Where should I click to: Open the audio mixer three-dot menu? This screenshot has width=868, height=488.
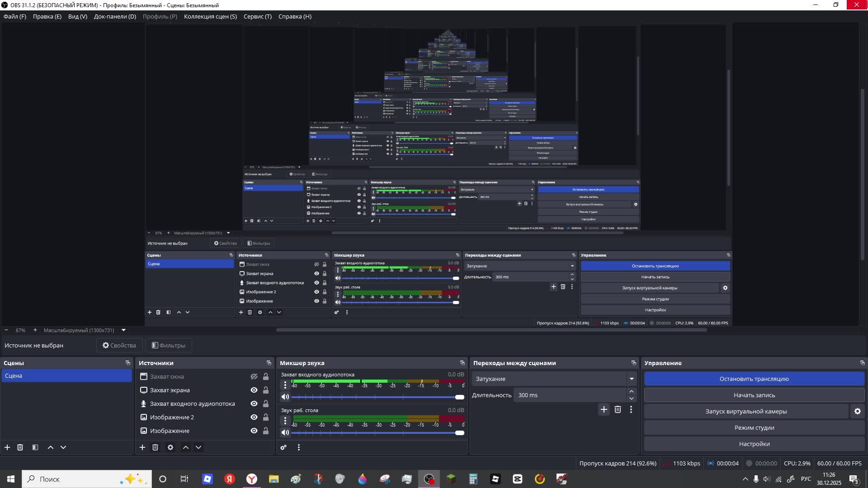[298, 447]
